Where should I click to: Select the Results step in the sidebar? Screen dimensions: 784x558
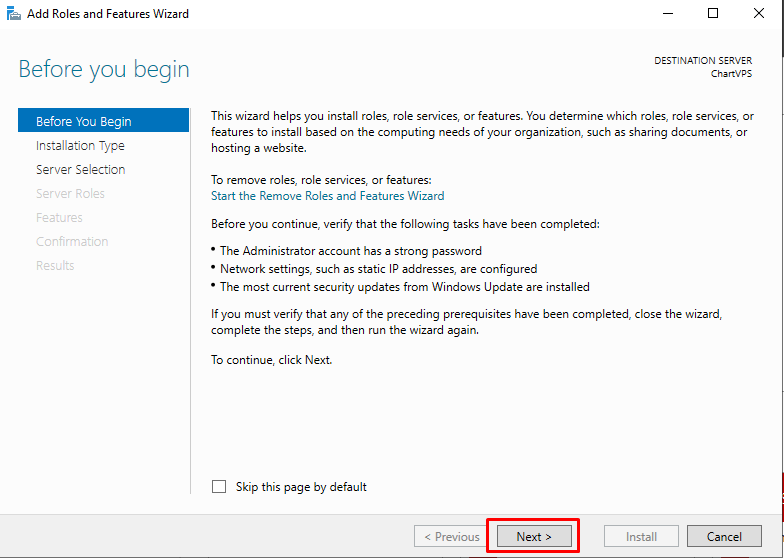(x=55, y=266)
